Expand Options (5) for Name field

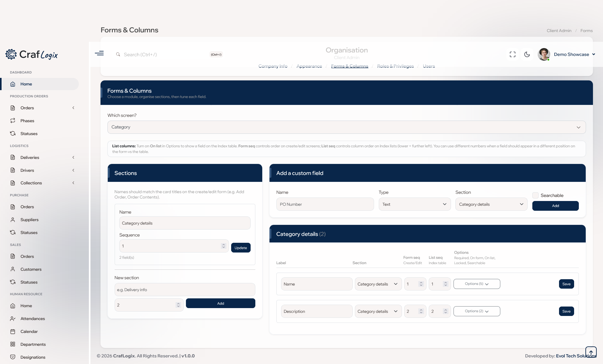coord(477,284)
